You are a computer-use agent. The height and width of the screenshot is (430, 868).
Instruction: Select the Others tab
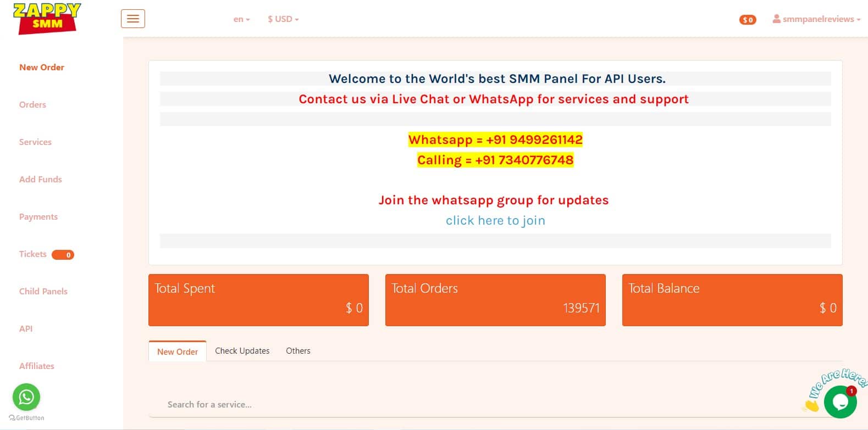(298, 351)
